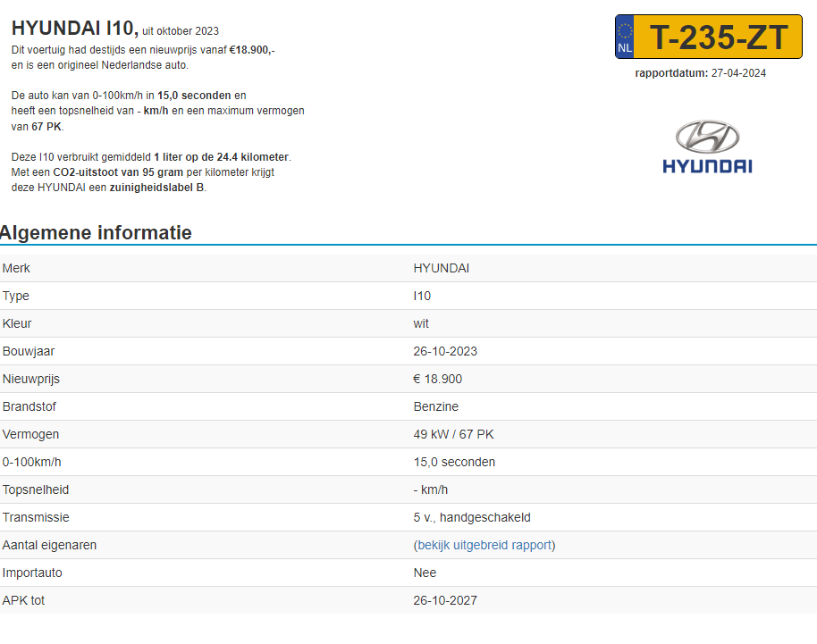Click the 'CO2-uitstoot van 95 gram' text
This screenshot has width=817, height=644.
point(118,172)
